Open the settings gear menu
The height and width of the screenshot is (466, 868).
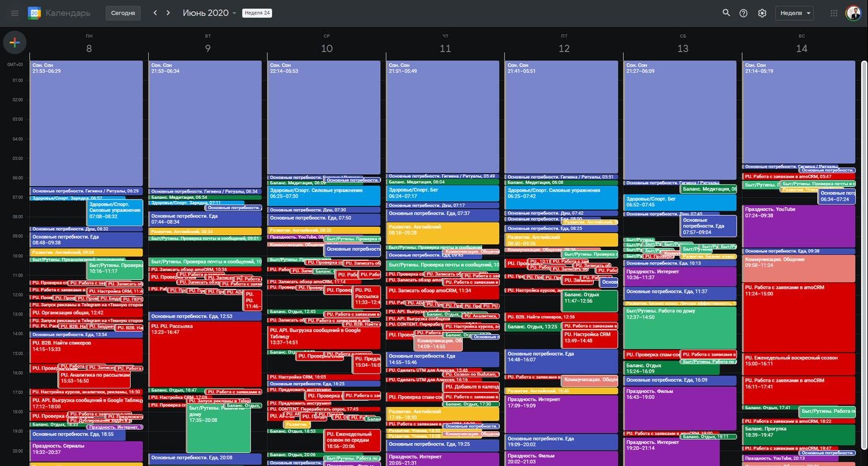[762, 13]
